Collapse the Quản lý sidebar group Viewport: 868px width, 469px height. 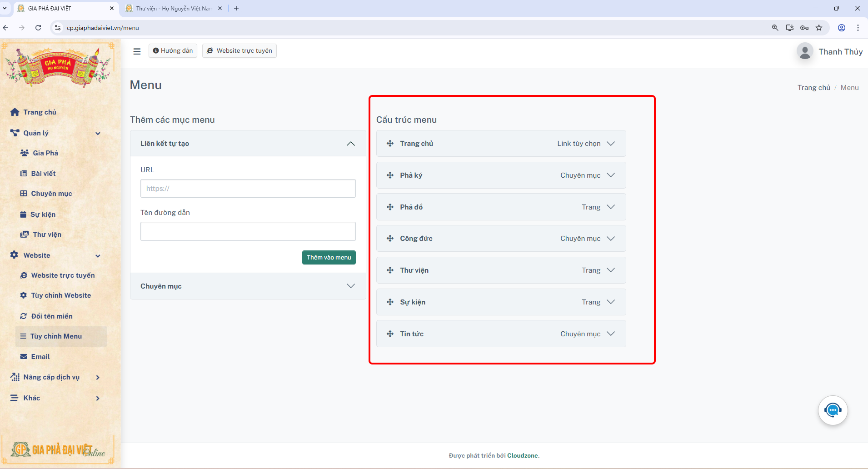(x=98, y=133)
